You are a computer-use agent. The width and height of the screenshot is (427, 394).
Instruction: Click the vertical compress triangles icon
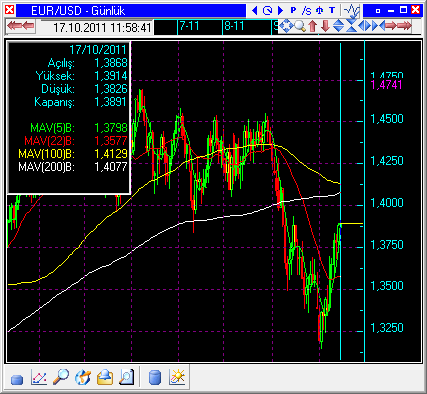(351, 26)
